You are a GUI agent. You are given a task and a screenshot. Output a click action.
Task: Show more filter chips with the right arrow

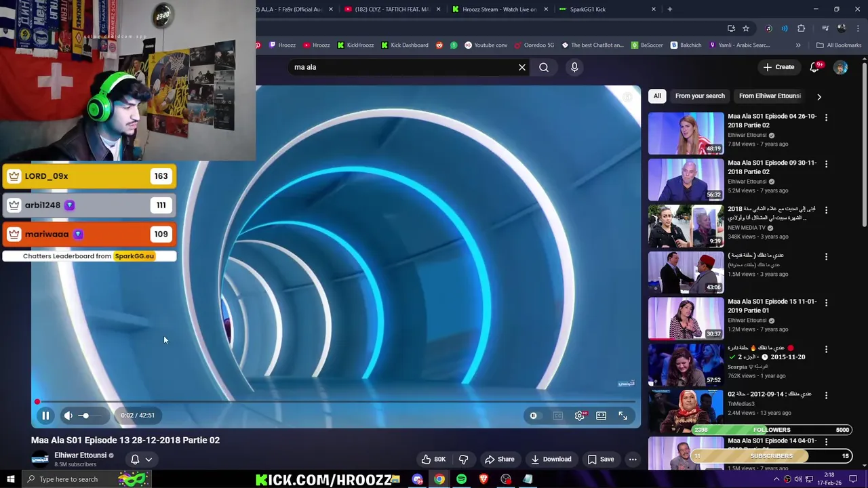click(818, 97)
